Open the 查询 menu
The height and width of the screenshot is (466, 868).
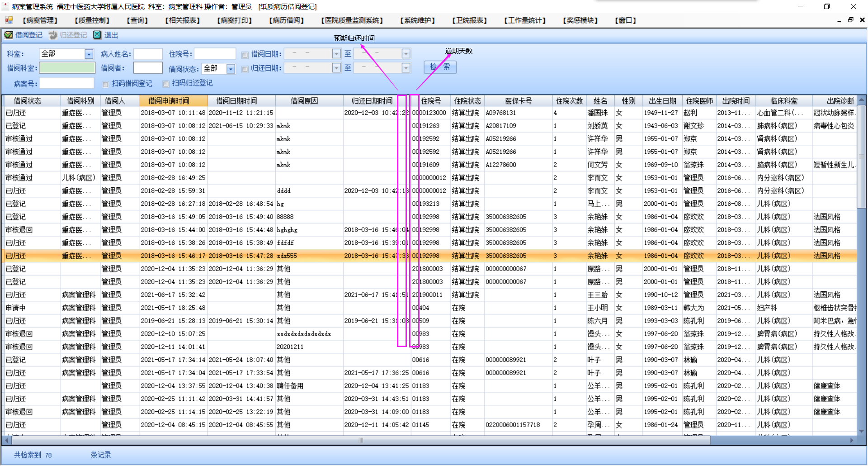pyautogui.click(x=137, y=20)
